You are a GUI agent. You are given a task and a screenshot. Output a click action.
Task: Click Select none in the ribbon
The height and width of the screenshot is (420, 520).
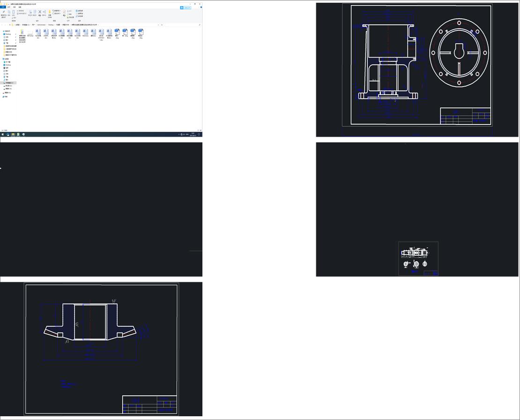80,14
